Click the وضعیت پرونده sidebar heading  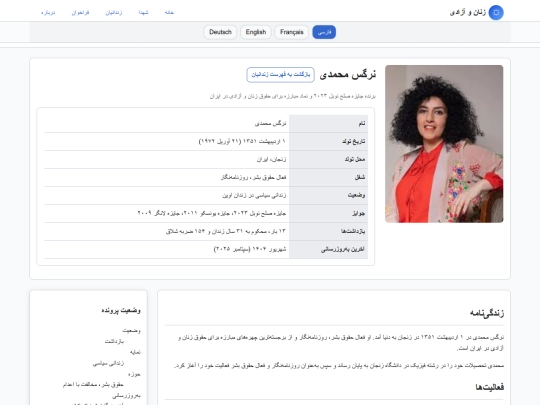(x=121, y=310)
